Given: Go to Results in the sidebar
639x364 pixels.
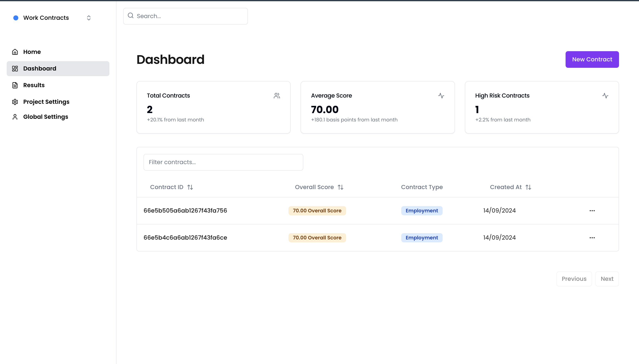Looking at the screenshot, I should [x=34, y=85].
